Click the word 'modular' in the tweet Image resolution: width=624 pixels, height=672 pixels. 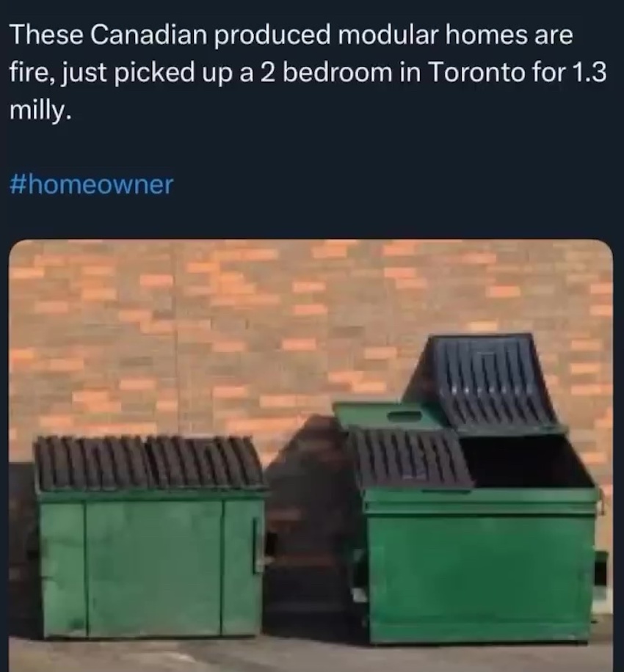coord(388,34)
